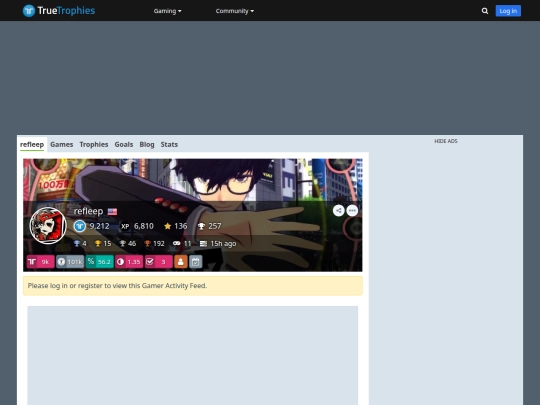Viewport: 540px width, 405px height.
Task: Expand the Gaming menu
Action: coord(167,11)
